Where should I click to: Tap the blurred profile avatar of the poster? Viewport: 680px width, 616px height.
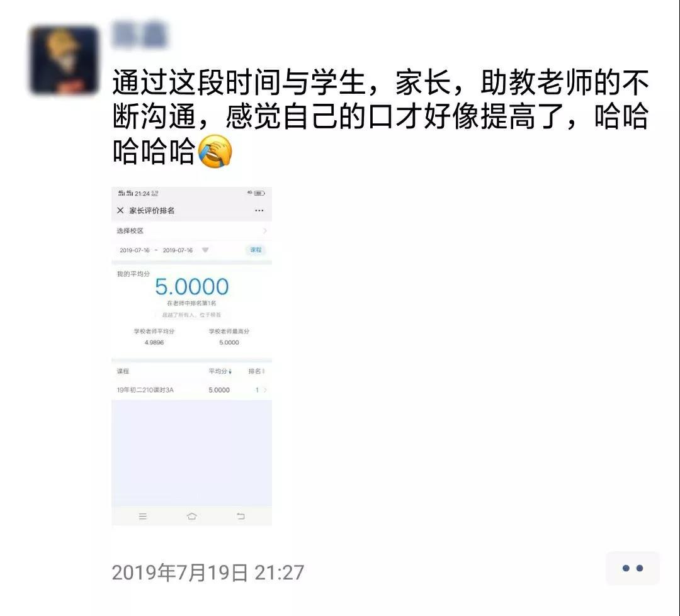64,60
